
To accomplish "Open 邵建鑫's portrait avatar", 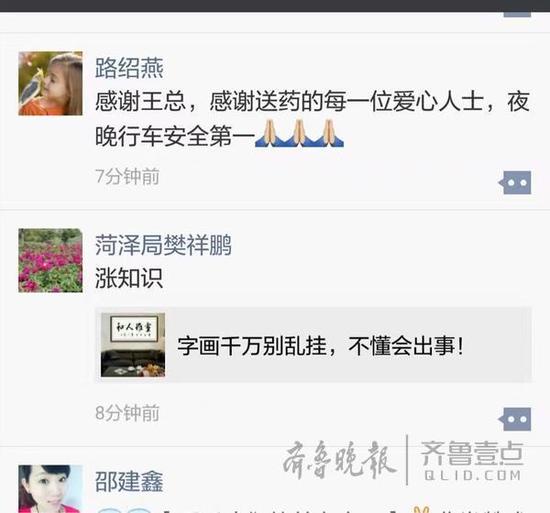I will [x=51, y=489].
